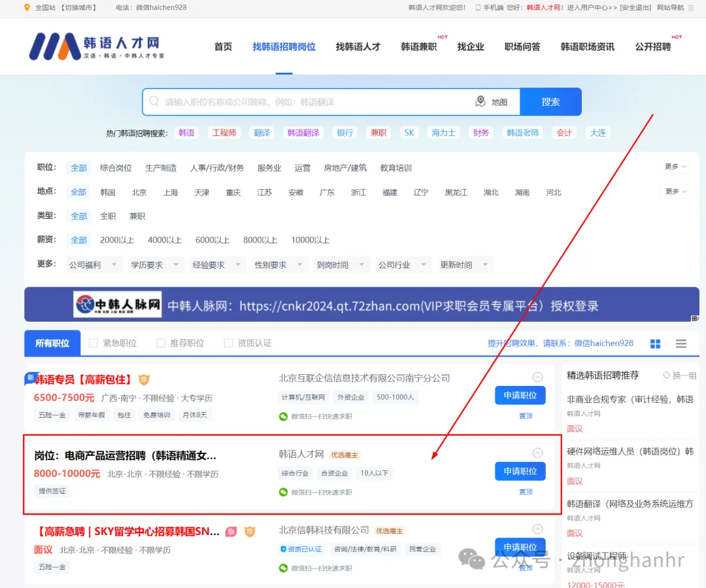Click the location pin icon beside 全国站

[x=27, y=8]
